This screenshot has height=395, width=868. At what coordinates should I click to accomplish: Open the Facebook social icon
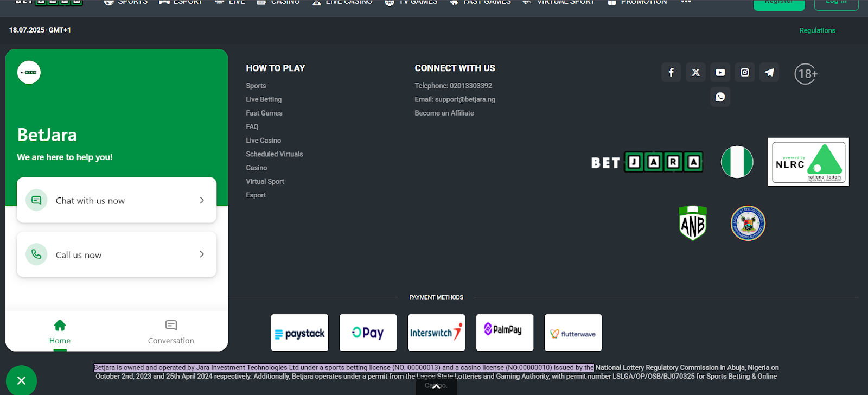coord(671,72)
